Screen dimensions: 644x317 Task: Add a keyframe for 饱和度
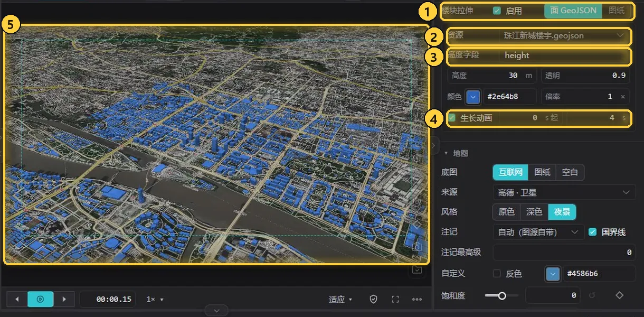[620, 295]
